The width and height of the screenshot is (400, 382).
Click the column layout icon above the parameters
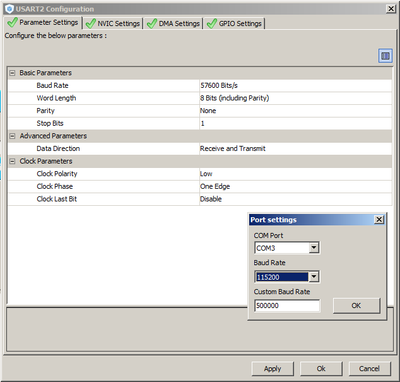click(385, 56)
